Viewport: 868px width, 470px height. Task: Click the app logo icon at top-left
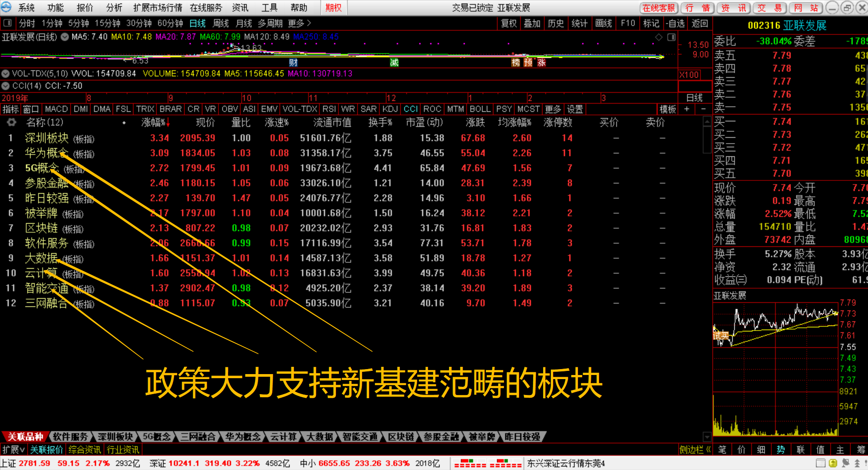[7, 7]
